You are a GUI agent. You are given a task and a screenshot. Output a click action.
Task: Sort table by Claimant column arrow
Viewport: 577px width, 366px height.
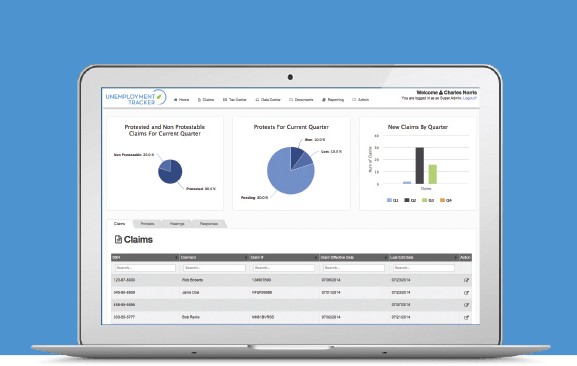[246, 258]
